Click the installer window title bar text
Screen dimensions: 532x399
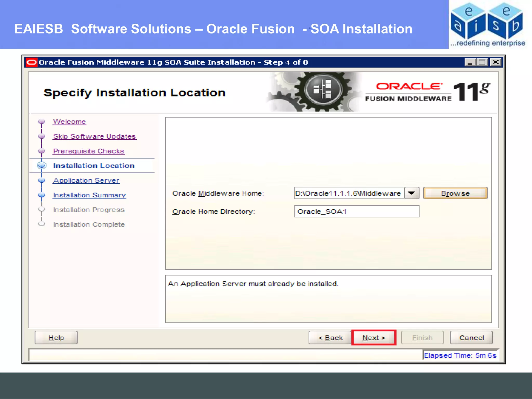(x=173, y=62)
